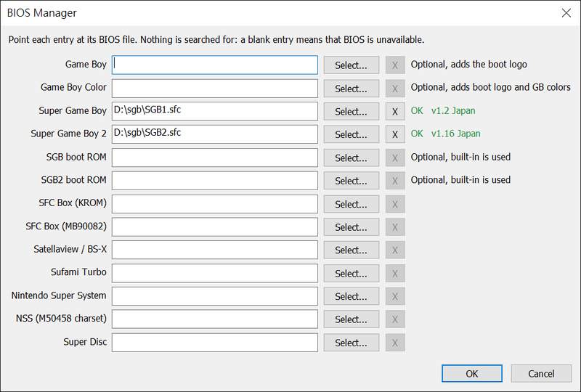The image size is (581, 392).
Task: Select the Satellaview / BS-X BIOS file
Action: (x=352, y=250)
